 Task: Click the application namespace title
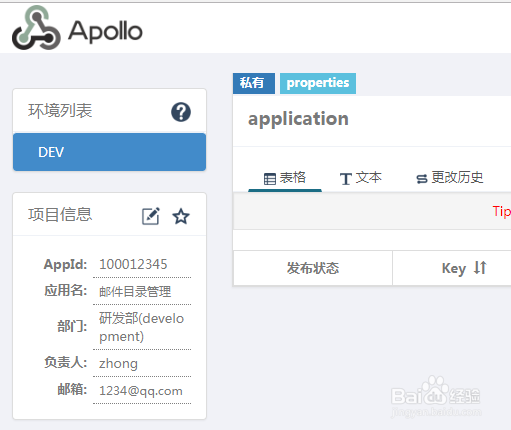tap(298, 119)
